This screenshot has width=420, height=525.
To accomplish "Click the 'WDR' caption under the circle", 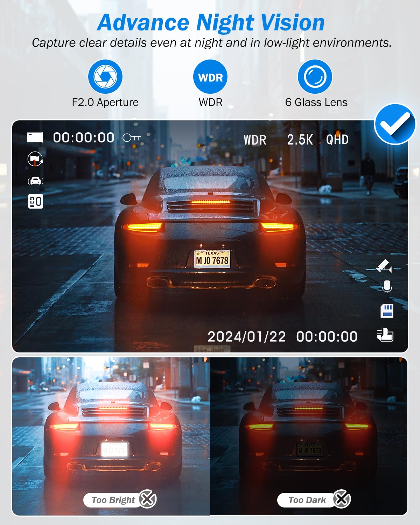I will (x=211, y=102).
